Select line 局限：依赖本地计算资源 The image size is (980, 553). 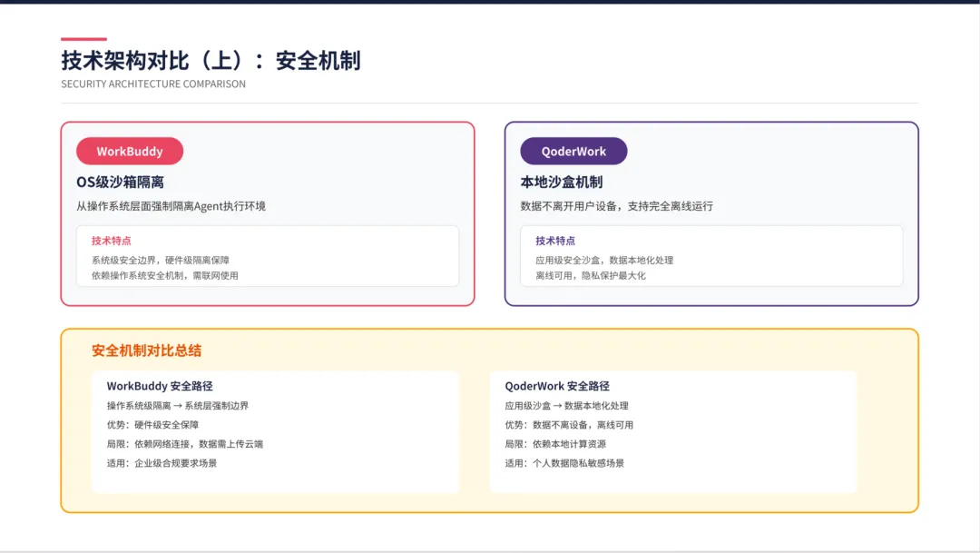point(555,444)
